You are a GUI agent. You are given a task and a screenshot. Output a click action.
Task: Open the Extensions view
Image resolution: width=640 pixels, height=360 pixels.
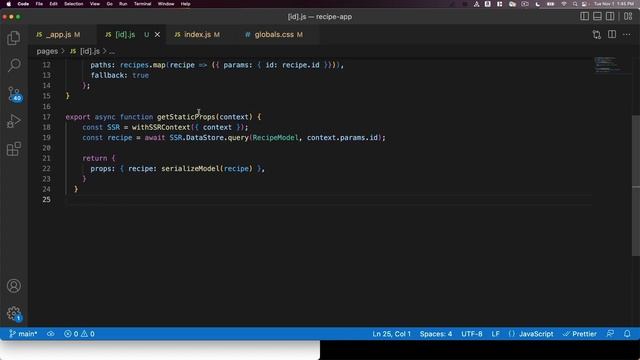[13, 149]
